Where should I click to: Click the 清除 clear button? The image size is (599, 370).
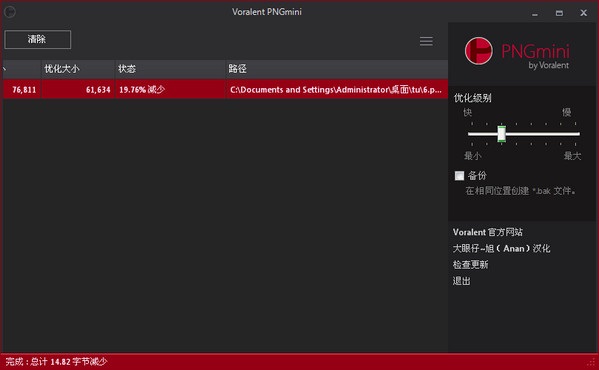(37, 39)
